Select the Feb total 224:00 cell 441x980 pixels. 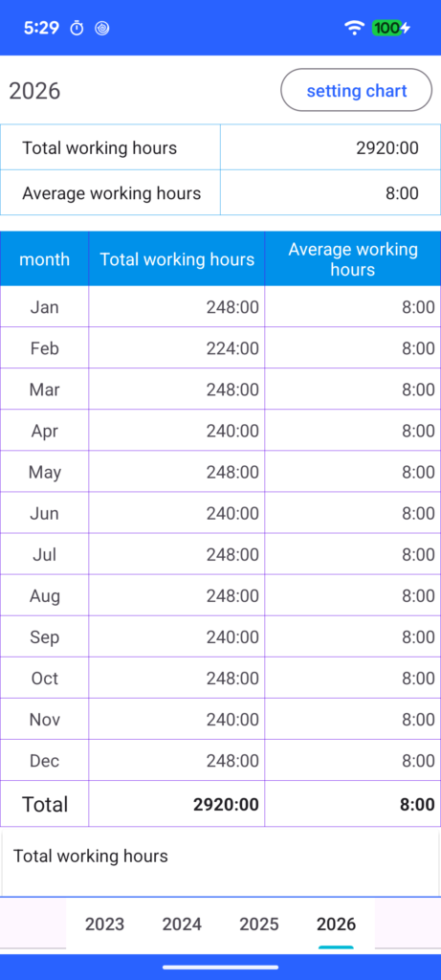(177, 348)
